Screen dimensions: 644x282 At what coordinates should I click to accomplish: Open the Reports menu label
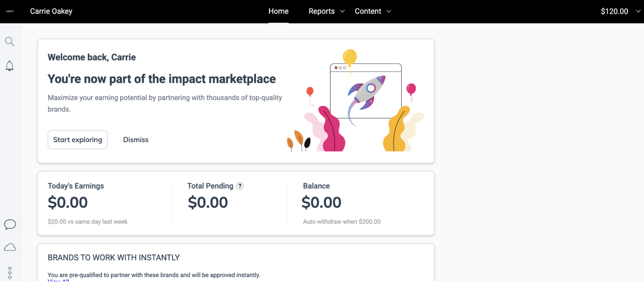(x=322, y=12)
